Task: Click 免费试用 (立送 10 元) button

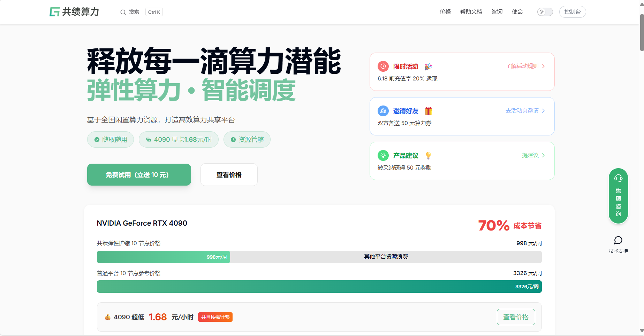Action: pyautogui.click(x=139, y=175)
